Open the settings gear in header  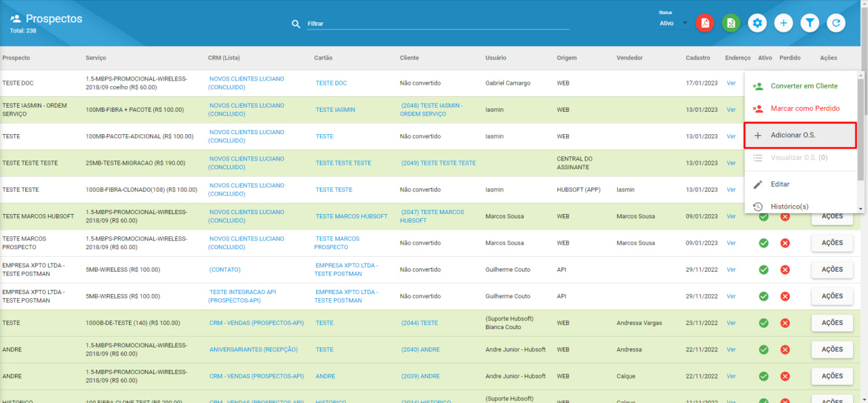pos(757,23)
